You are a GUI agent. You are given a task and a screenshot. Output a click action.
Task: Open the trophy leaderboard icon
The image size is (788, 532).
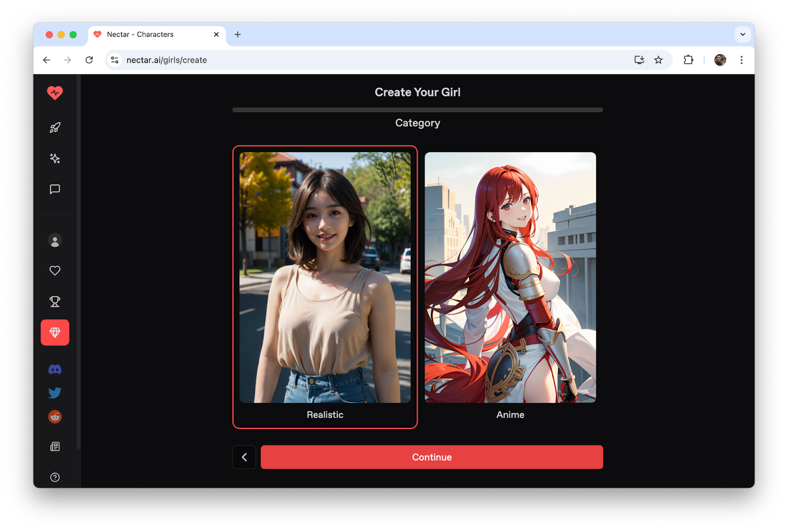(x=55, y=302)
